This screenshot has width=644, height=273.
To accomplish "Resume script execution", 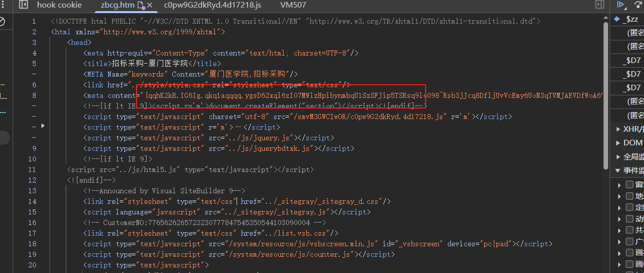I will 621,5.
